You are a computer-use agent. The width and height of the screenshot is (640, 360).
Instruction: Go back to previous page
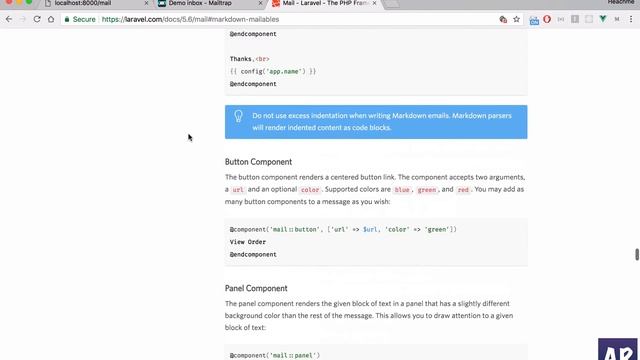9,19
